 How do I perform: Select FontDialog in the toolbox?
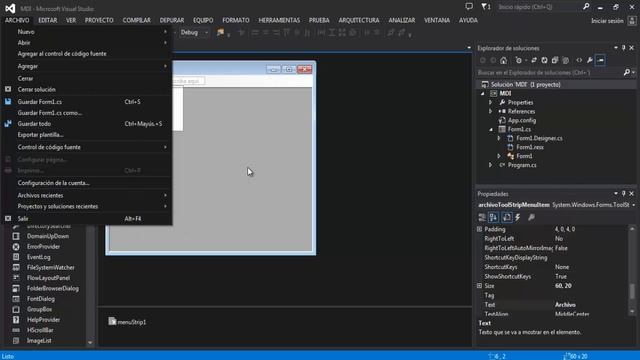(x=41, y=299)
